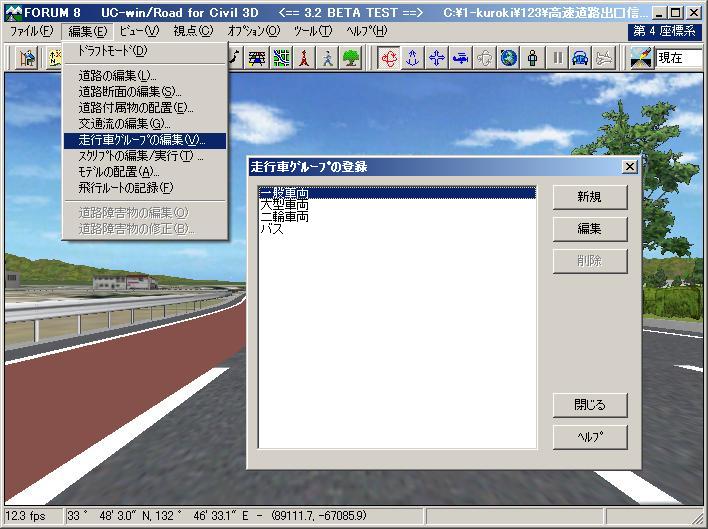The image size is (708, 529).
Task: Choose 道路の編集(L) menu entry
Action: tap(144, 75)
